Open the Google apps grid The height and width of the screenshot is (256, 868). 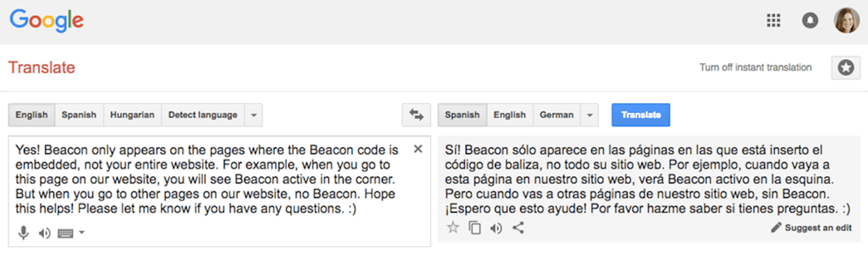[x=773, y=20]
